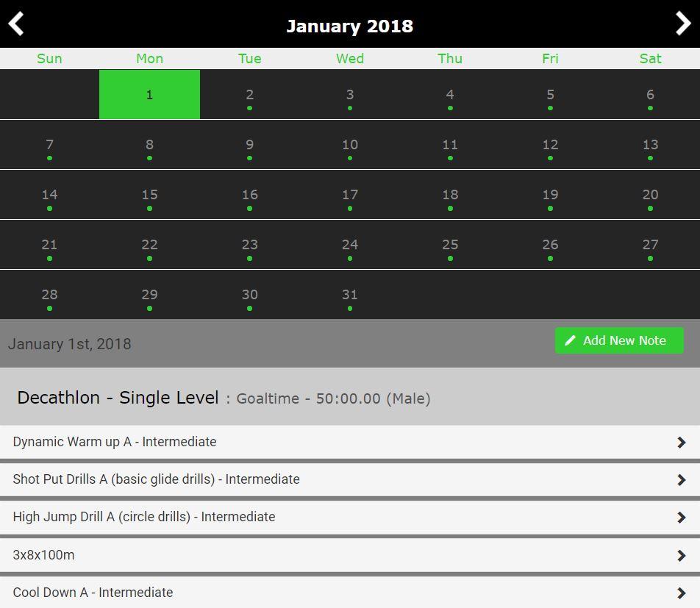This screenshot has height=608, width=700.
Task: Select January 11 on the calendar
Action: coord(450,145)
